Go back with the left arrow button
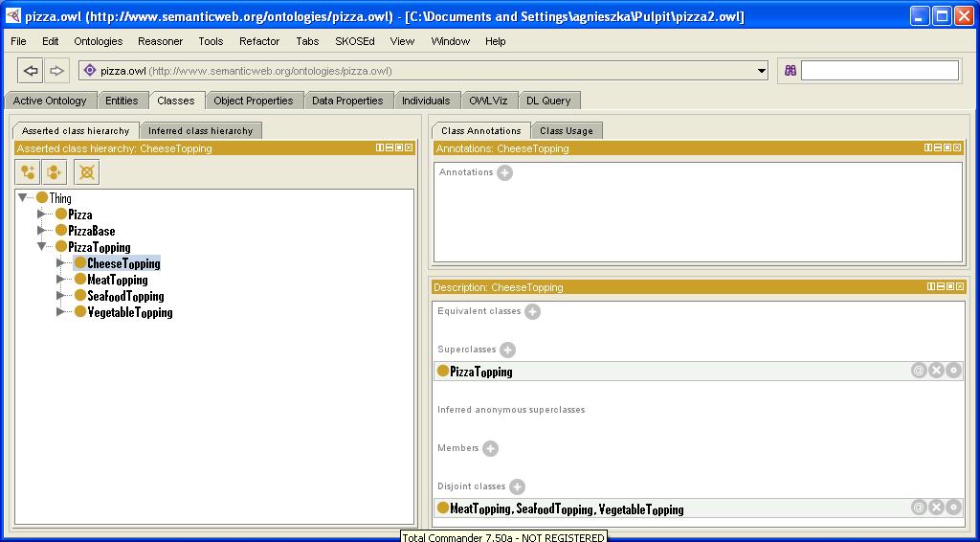The height and width of the screenshot is (542, 980). pyautogui.click(x=30, y=71)
